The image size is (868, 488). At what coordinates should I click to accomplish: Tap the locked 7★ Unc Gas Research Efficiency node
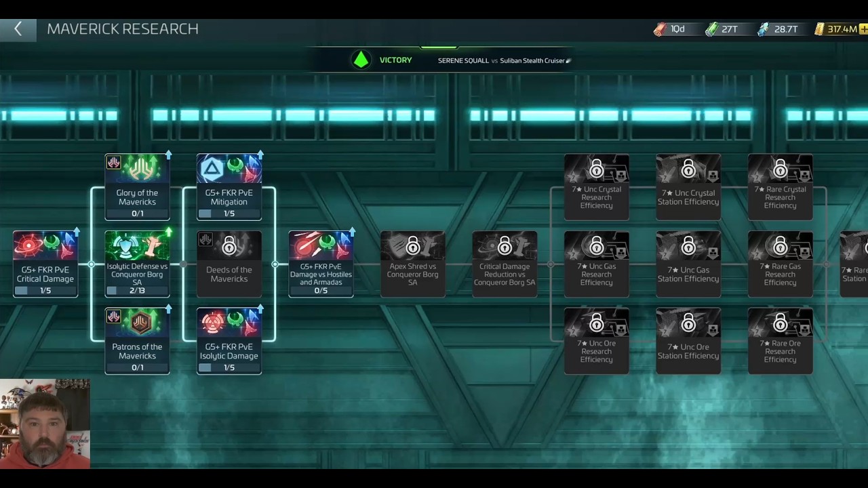(x=597, y=264)
